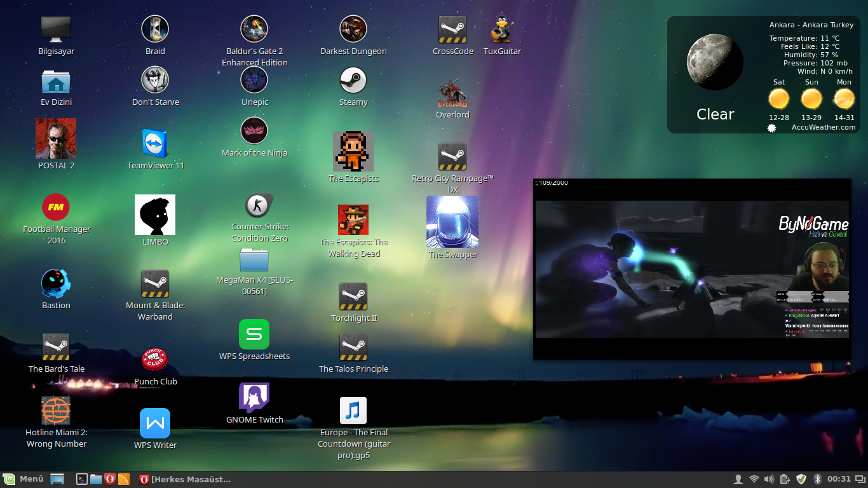Open the LIMBO game icon
This screenshot has width=868, height=488.
click(x=155, y=215)
